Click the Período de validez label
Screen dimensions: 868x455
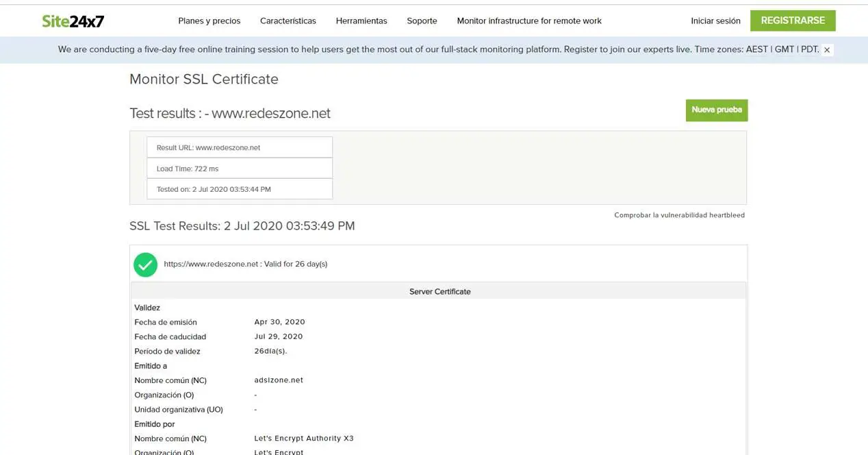click(168, 352)
